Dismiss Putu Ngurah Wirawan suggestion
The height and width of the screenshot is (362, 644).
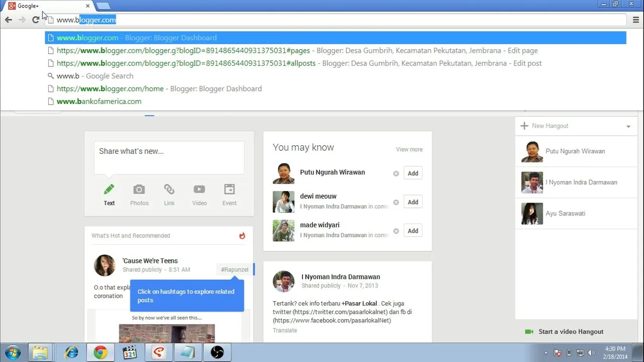[396, 173]
